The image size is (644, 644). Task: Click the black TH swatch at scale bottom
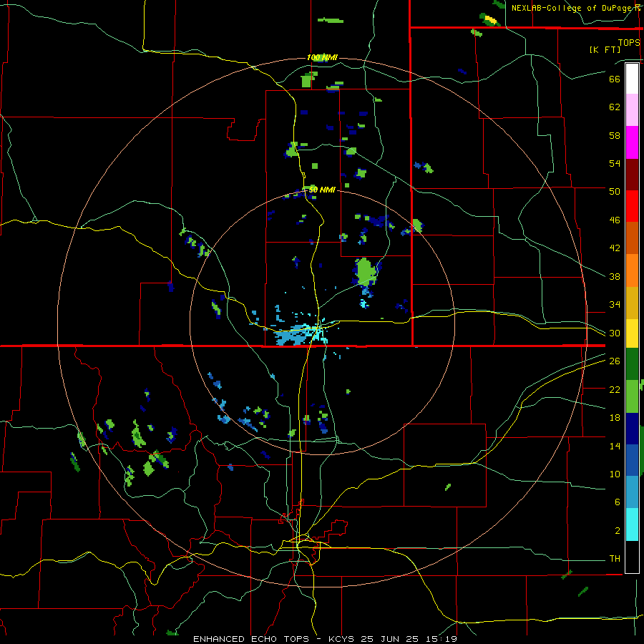pyautogui.click(x=632, y=557)
